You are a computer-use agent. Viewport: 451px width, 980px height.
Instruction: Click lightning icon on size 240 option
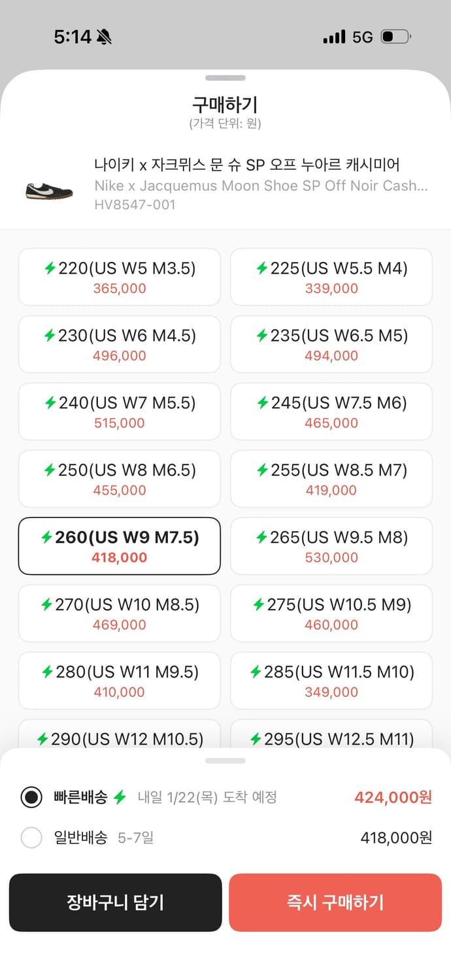click(50, 403)
